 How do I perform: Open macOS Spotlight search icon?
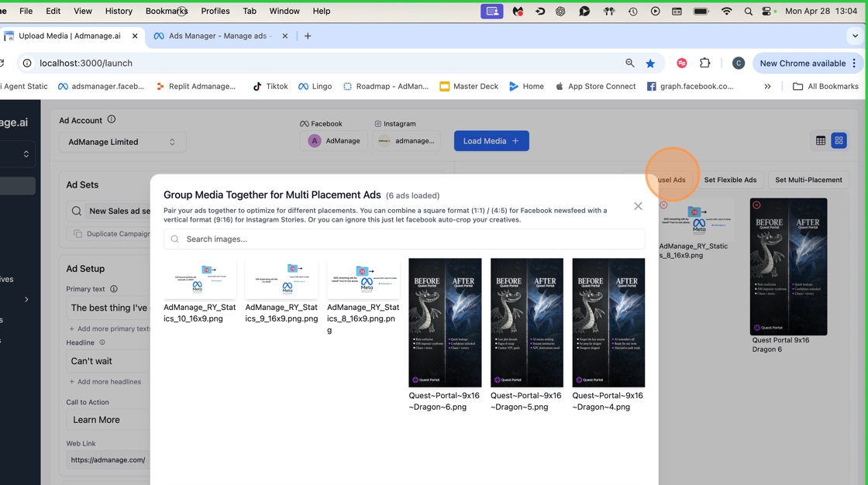click(x=748, y=11)
